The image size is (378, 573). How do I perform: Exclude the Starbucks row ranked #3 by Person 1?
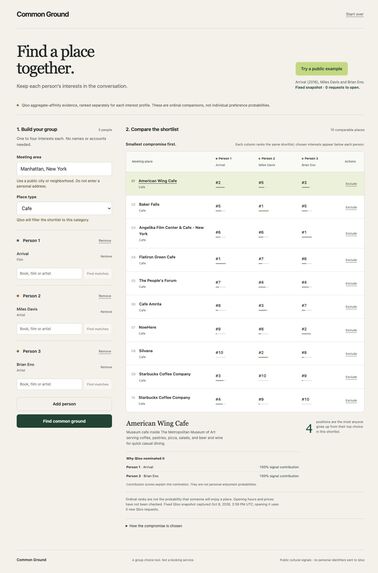(x=351, y=377)
